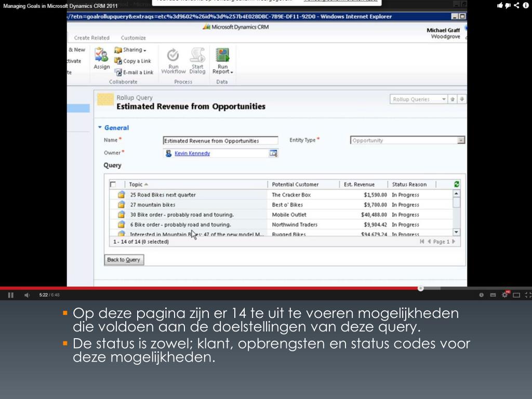Click opportunity icon for 27 mountain bikes row

[x=121, y=205]
